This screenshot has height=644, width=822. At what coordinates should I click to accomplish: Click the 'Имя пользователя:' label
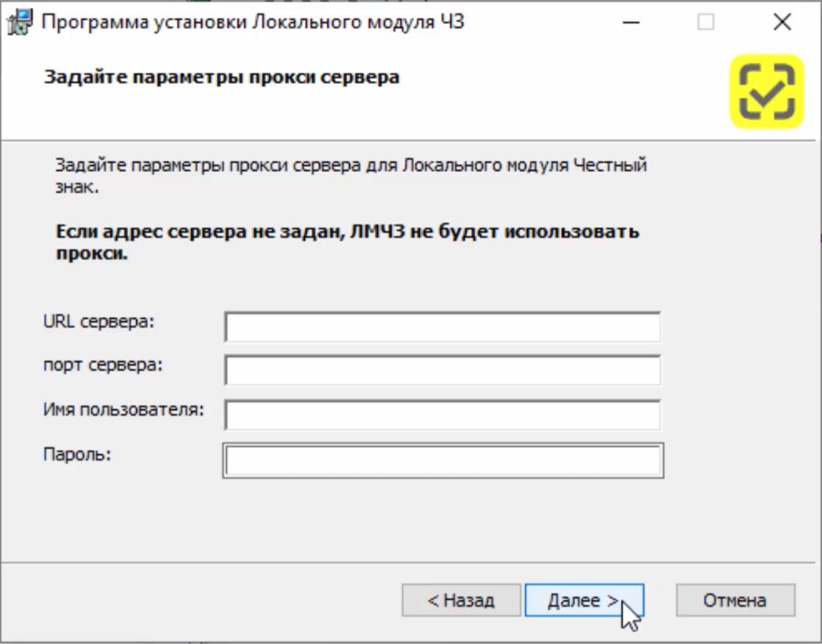tap(123, 409)
